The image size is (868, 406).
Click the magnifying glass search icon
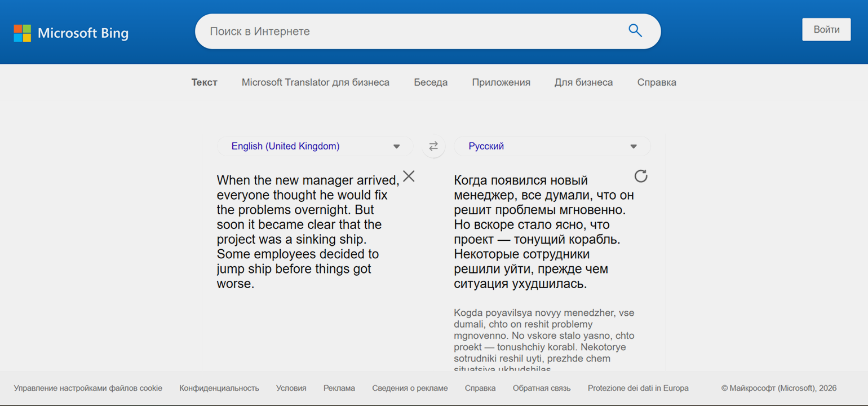point(635,31)
